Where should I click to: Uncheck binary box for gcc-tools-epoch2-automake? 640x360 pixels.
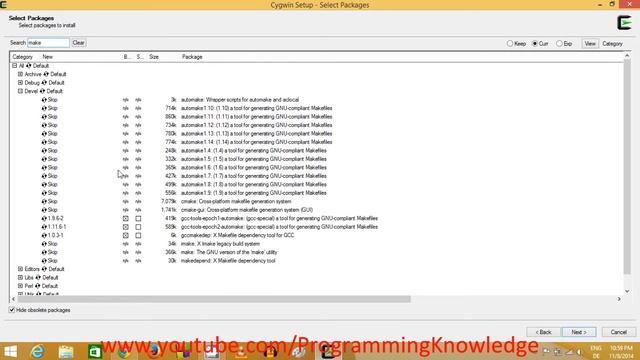(126, 227)
